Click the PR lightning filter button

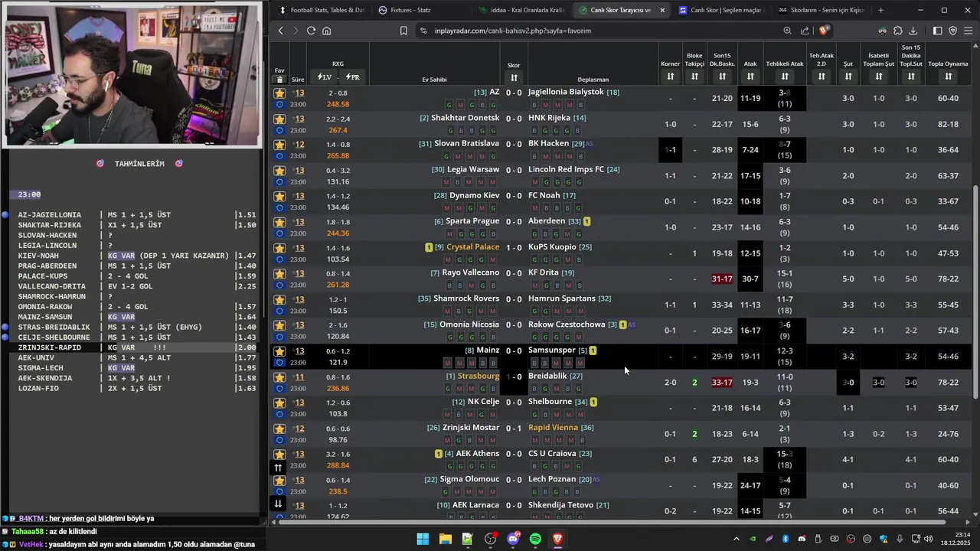click(x=352, y=77)
